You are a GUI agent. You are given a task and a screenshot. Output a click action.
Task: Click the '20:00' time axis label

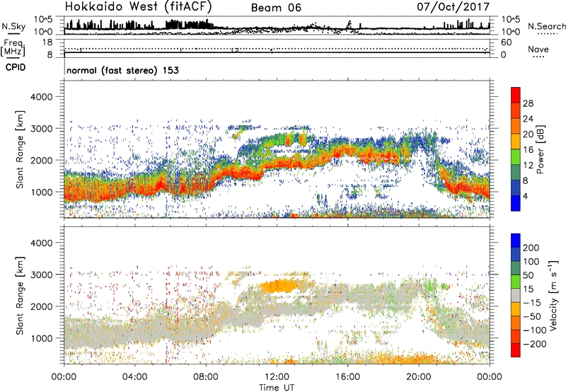[x=419, y=377]
